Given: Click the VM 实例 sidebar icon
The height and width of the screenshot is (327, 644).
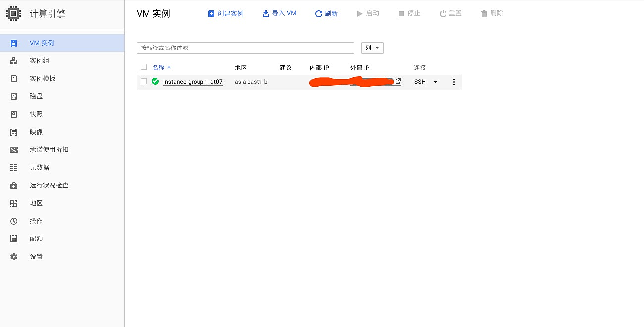Looking at the screenshot, I should point(14,43).
